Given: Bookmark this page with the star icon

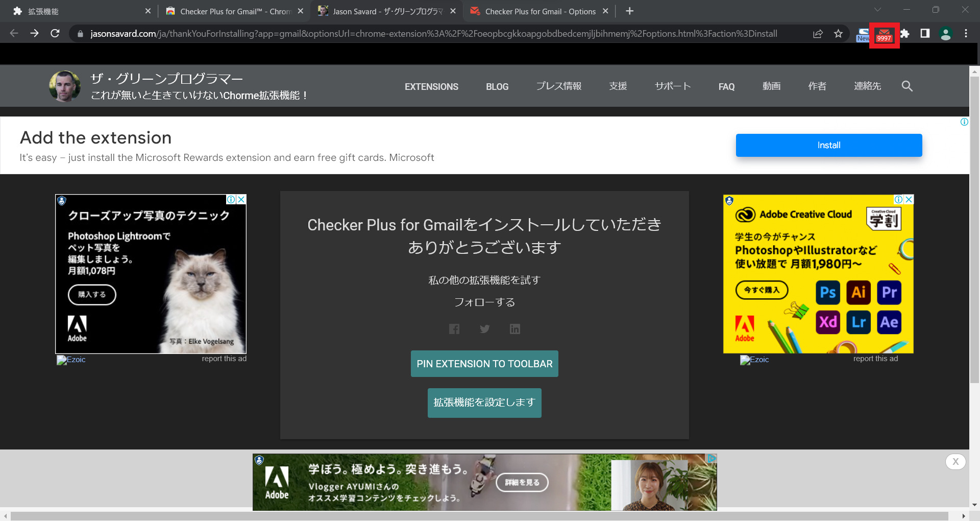Looking at the screenshot, I should coord(838,34).
